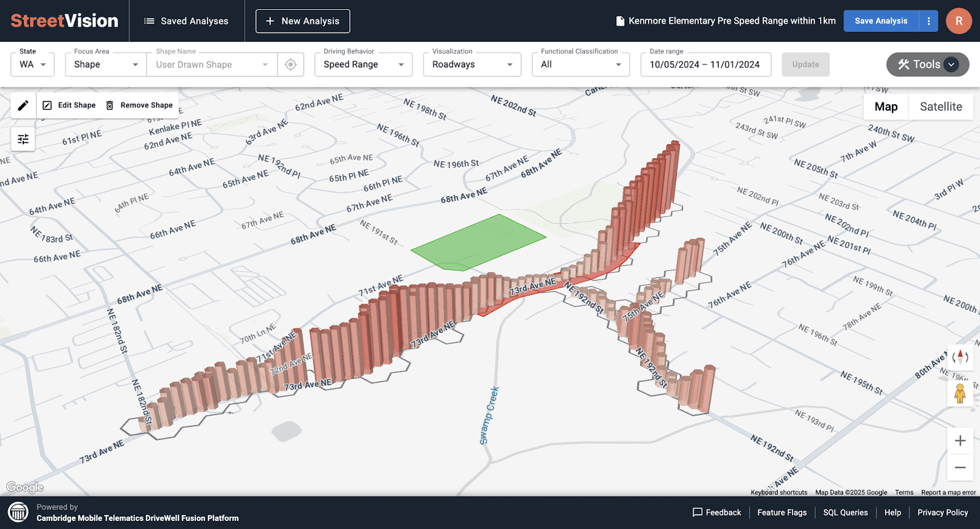Click the map compass rotate control
Image resolution: width=980 pixels, height=529 pixels.
point(960,357)
